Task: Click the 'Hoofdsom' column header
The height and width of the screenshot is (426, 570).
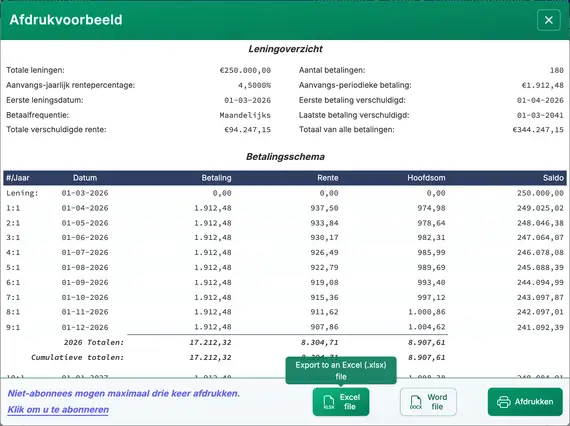Action: click(x=426, y=178)
